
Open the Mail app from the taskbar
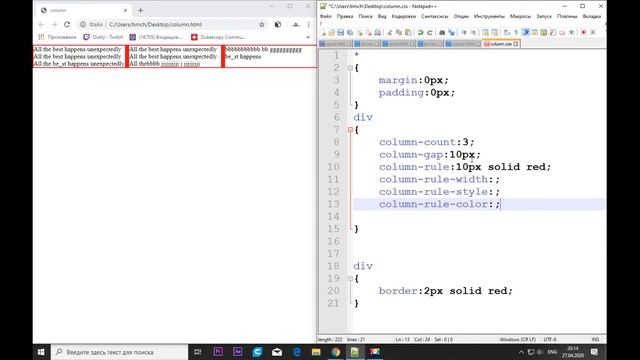click(277, 352)
